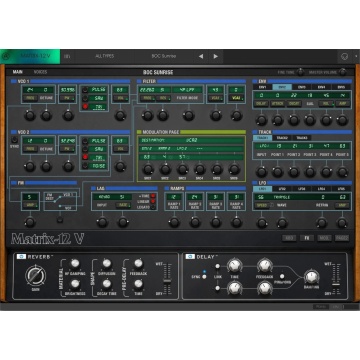Click the ENV ATTACK button
The width and height of the screenshot is (360, 360).
click(278, 104)
